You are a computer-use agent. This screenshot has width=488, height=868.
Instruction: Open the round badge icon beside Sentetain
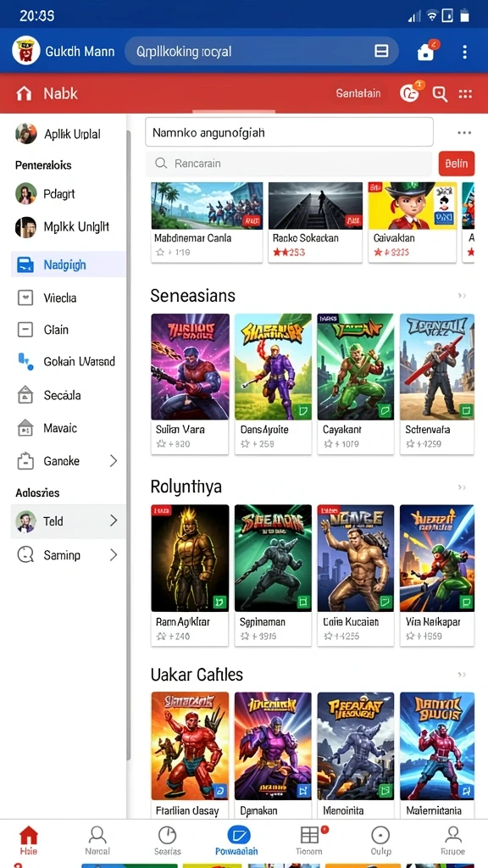(409, 93)
